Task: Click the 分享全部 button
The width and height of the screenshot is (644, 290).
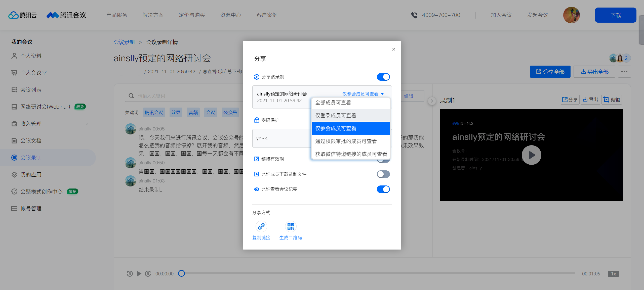Action: (550, 72)
